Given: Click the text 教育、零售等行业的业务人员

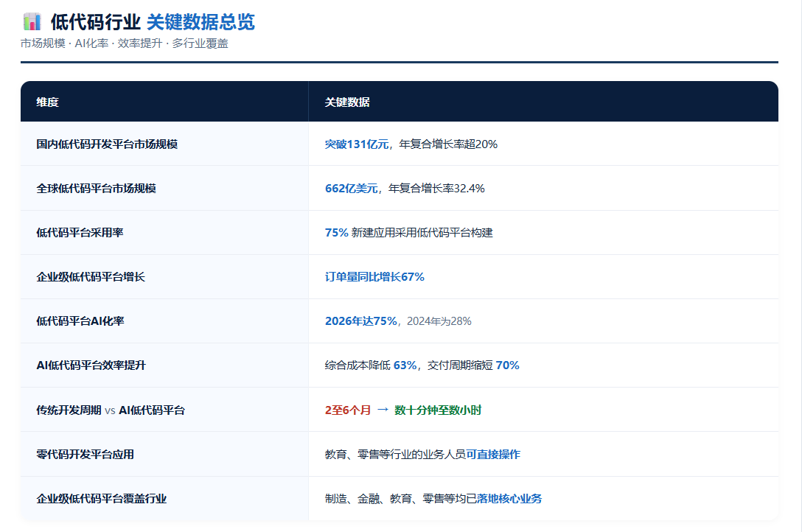Looking at the screenshot, I should 395,455.
